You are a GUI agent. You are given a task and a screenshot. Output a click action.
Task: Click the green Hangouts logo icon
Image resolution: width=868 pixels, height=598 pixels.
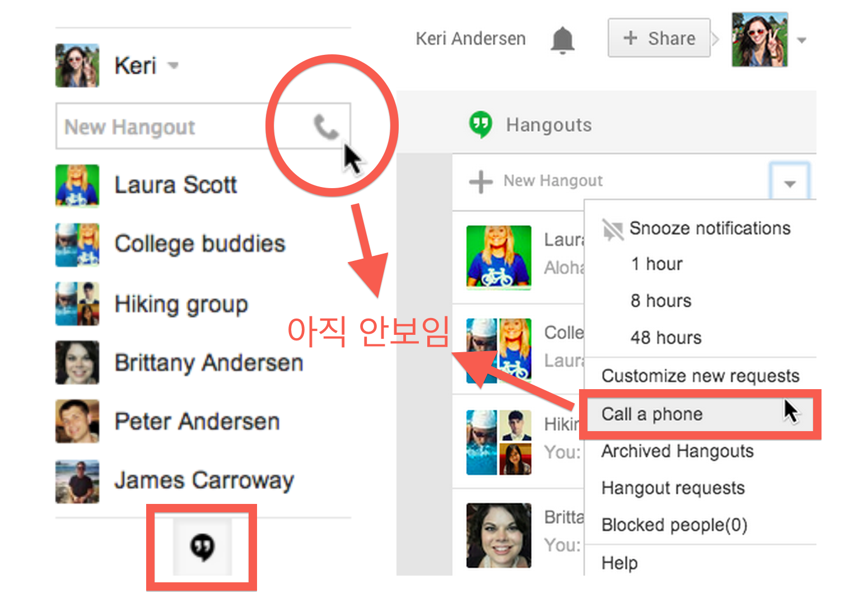click(x=480, y=124)
